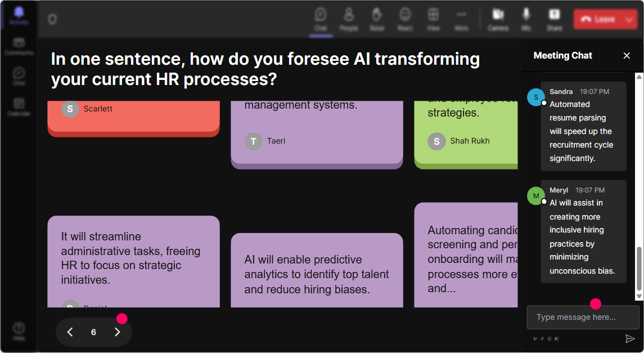Send the chat message
The image size is (644, 353).
[x=629, y=338]
